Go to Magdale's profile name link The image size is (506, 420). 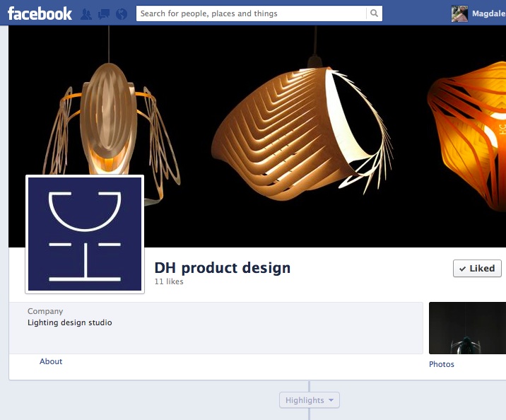click(x=488, y=13)
